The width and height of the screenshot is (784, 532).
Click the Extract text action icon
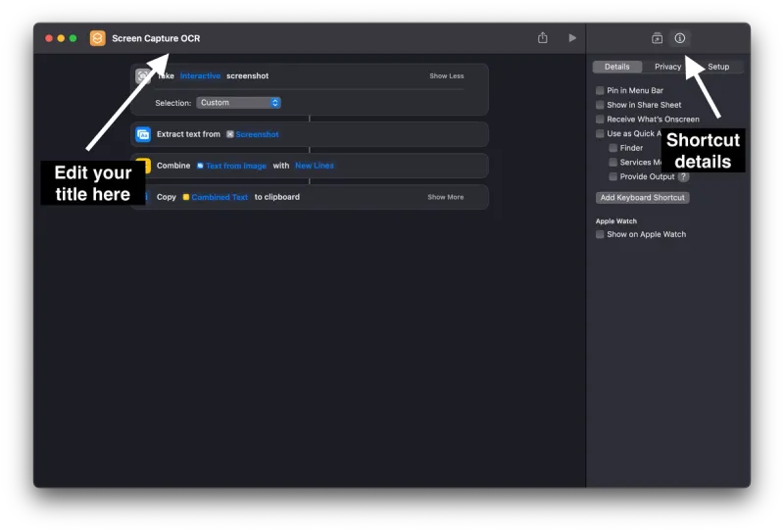[x=143, y=134]
